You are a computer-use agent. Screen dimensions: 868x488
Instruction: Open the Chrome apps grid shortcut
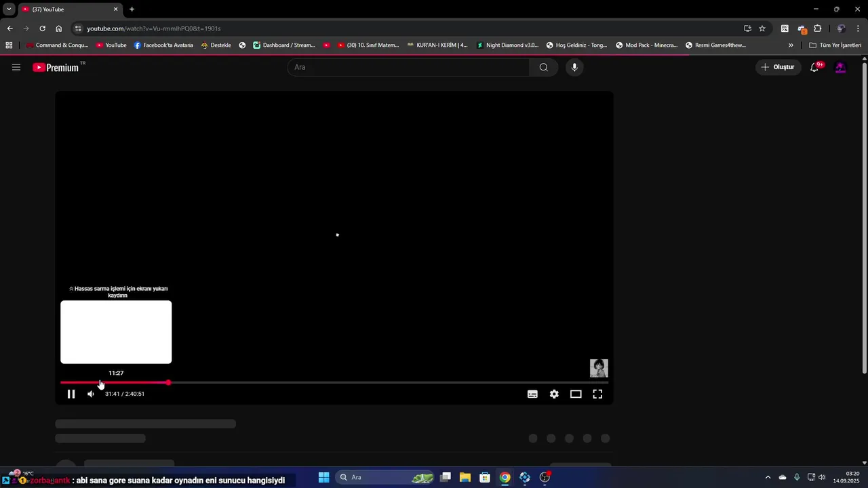coord(9,45)
